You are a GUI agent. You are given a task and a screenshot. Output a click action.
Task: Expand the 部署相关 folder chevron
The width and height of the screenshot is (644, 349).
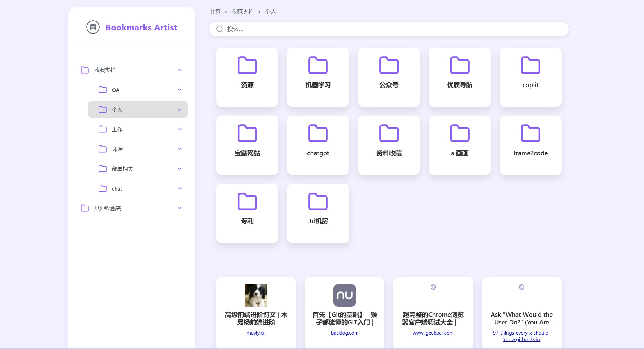click(x=180, y=169)
